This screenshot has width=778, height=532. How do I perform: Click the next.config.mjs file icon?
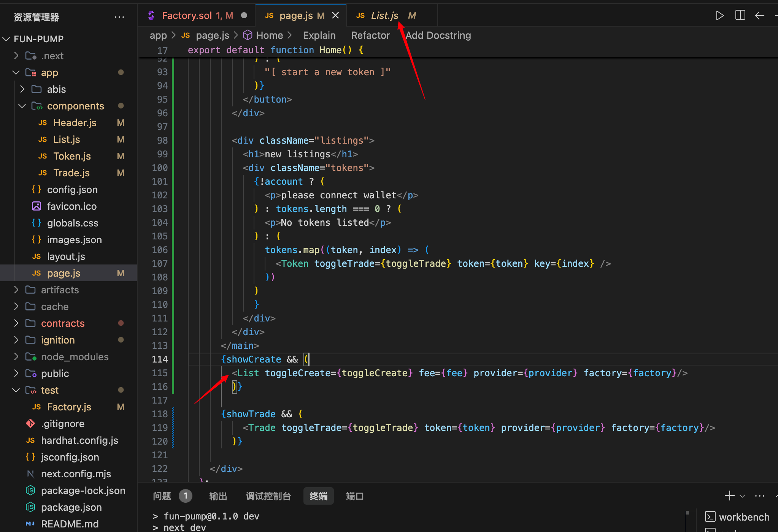(30, 474)
